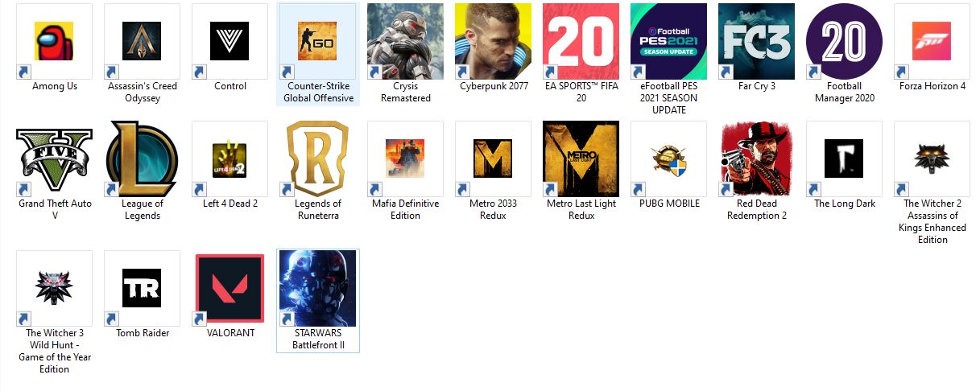Click the Control game icon
980x391 pixels.
coord(229,41)
